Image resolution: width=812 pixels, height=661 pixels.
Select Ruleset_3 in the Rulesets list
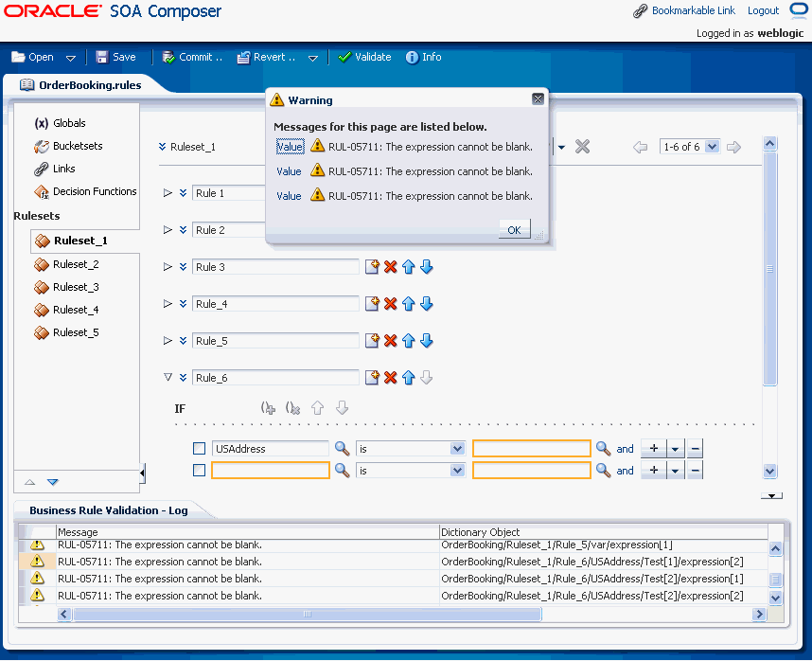point(65,288)
